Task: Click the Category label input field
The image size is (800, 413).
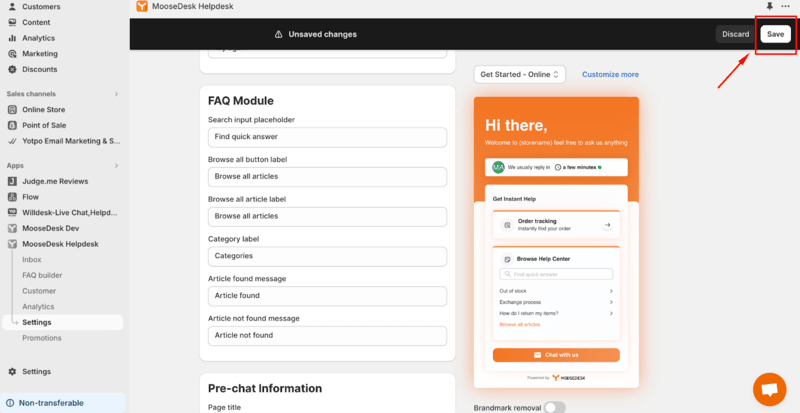Action: click(x=327, y=256)
